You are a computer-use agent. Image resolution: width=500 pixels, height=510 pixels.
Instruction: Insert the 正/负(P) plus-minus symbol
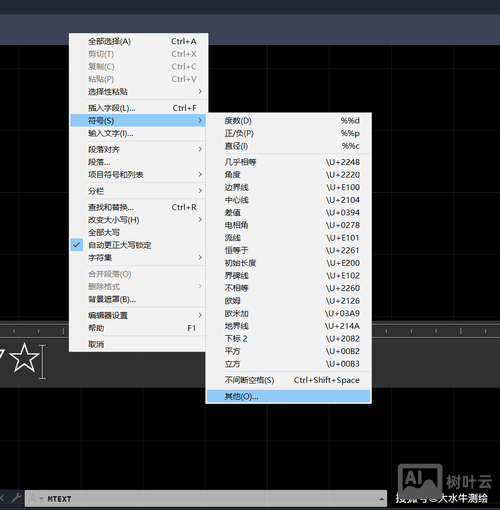pos(289,133)
